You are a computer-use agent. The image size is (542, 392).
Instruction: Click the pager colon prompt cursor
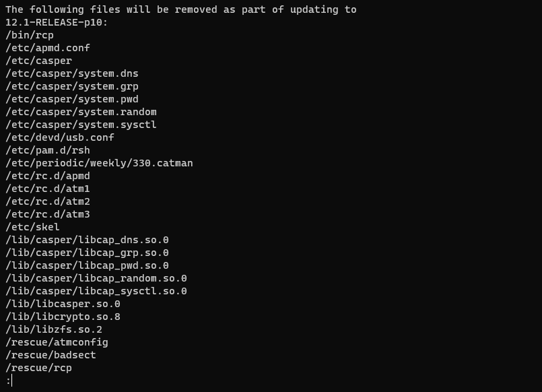tap(9, 381)
